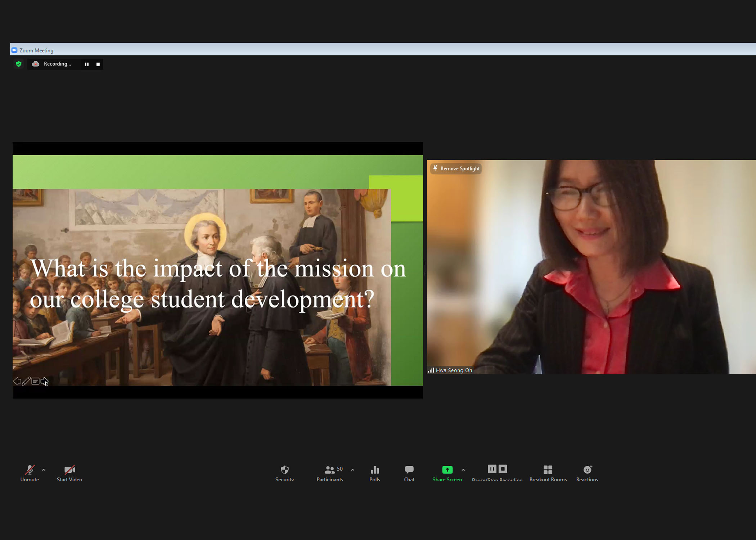Click Remove Spotlight on the video

(456, 168)
